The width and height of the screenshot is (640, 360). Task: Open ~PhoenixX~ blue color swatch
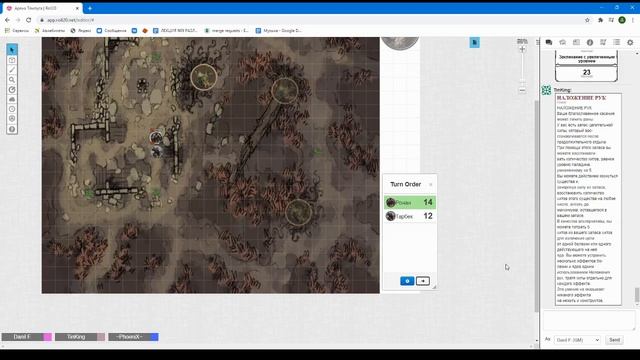pyautogui.click(x=155, y=337)
